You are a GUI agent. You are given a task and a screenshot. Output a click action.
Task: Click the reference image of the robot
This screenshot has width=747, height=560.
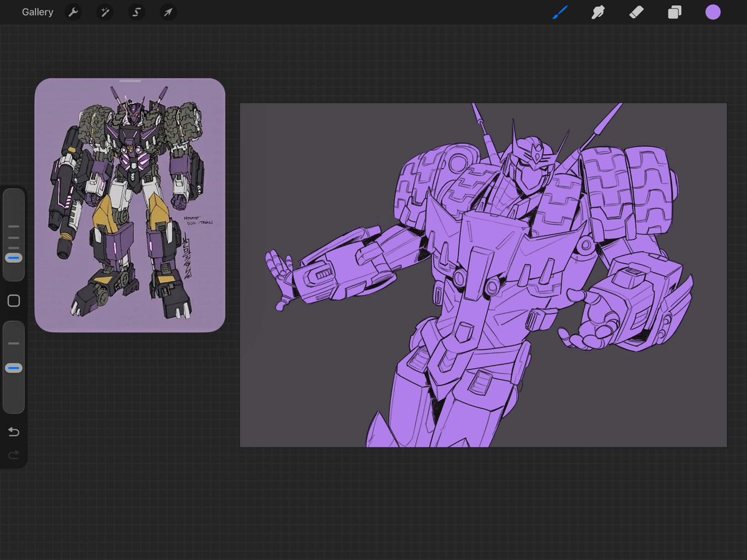(130, 205)
